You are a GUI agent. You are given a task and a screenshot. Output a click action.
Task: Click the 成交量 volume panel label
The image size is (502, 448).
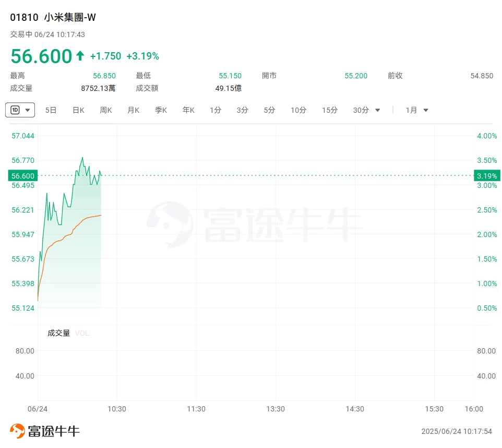click(58, 333)
